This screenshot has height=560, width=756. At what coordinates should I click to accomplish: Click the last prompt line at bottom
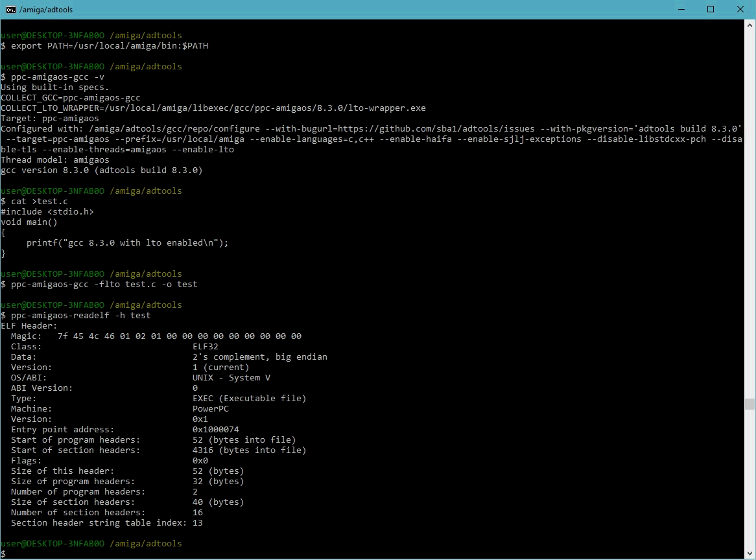4,554
